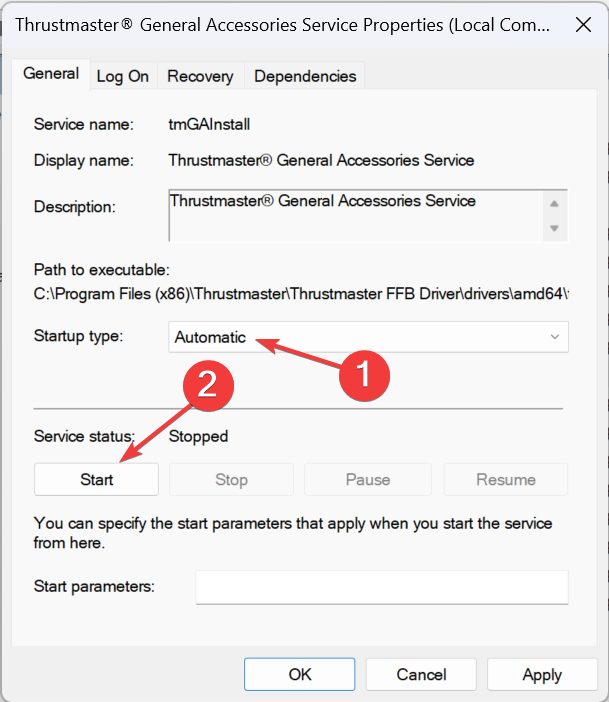
Task: Open the Log On tab
Action: [x=123, y=76]
